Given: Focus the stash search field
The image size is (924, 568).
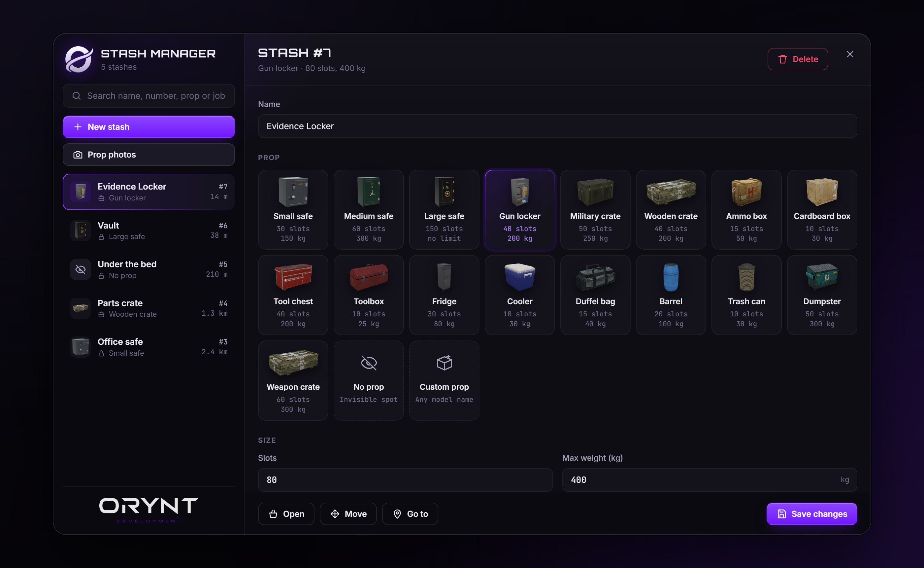Looking at the screenshot, I should point(148,96).
